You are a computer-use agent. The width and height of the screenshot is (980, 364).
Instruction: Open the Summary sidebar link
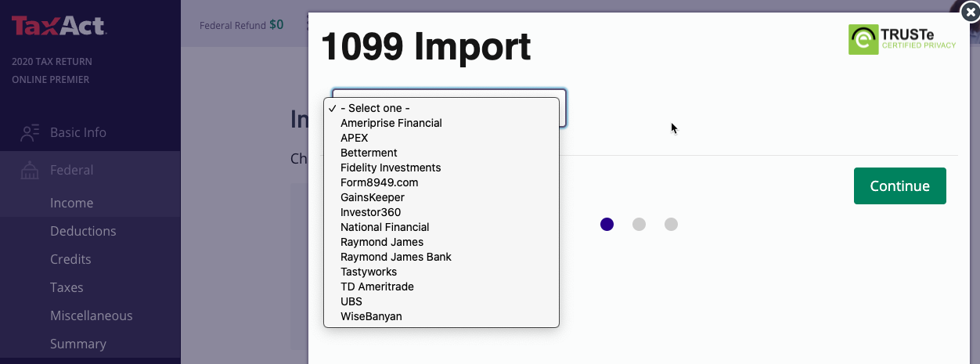pos(78,344)
